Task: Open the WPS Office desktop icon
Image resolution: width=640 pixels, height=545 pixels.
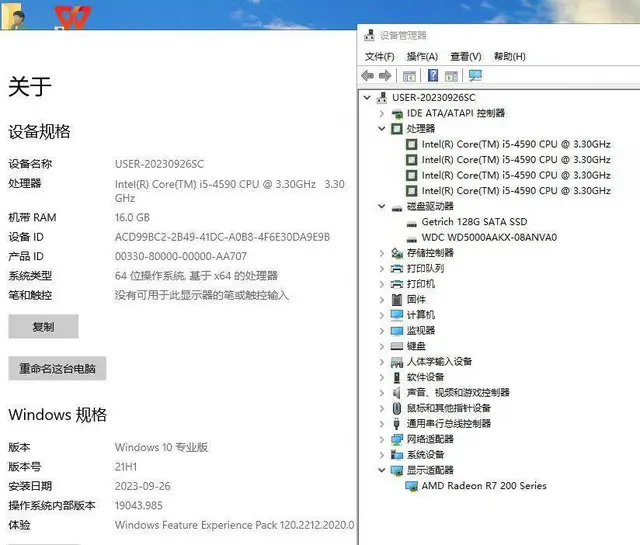Action: pyautogui.click(x=71, y=17)
